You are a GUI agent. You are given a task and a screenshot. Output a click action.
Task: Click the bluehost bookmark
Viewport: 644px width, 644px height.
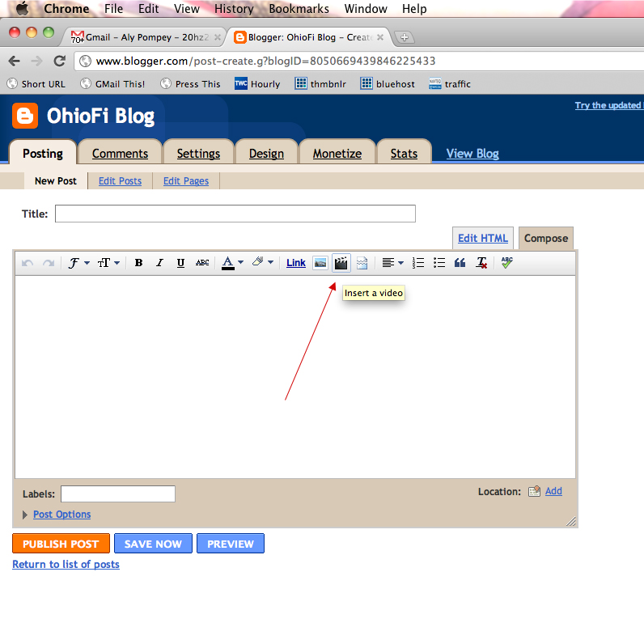pyautogui.click(x=388, y=84)
